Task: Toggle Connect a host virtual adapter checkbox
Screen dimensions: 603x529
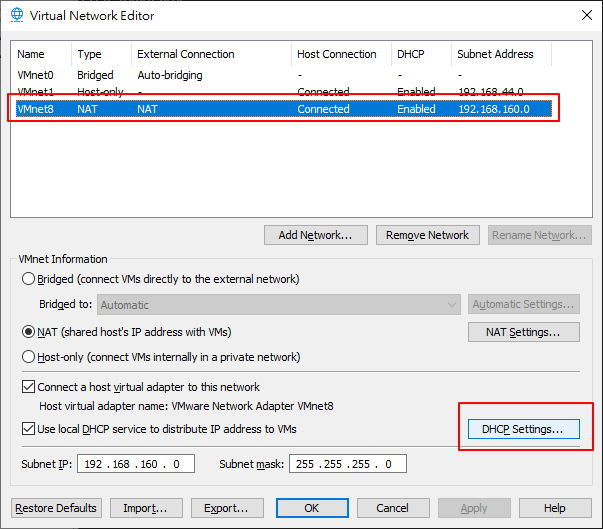Action: (x=28, y=387)
